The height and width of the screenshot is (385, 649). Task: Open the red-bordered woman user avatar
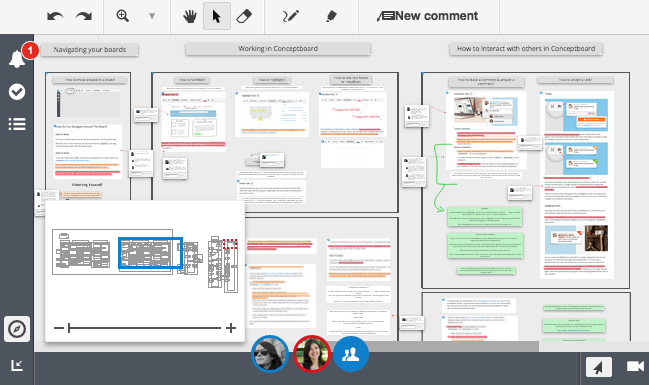click(x=312, y=354)
